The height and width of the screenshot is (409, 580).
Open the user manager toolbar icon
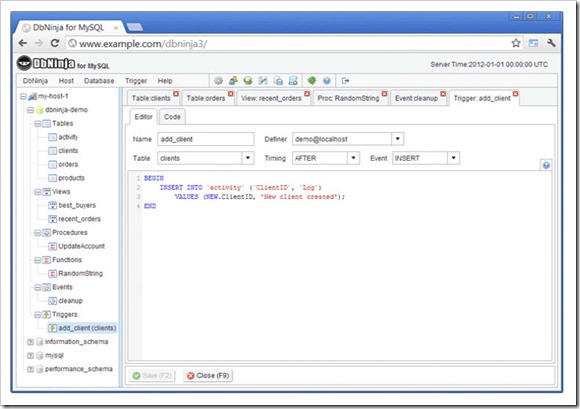point(233,81)
